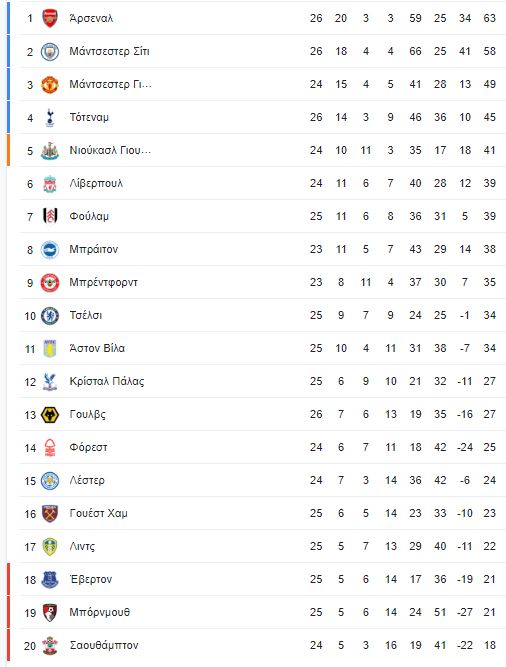This screenshot has width=506, height=667.
Task: Click the Newcastle United crest
Action: 50,151
